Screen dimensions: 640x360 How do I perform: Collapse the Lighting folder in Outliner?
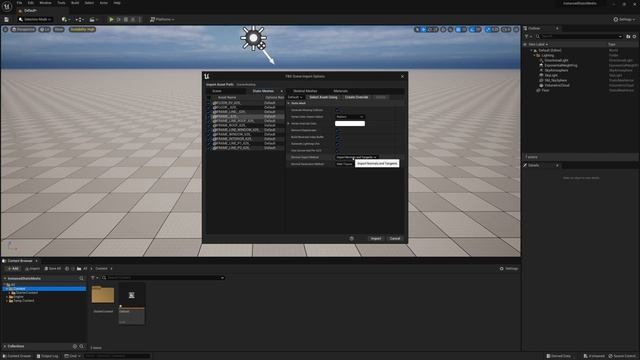point(535,55)
